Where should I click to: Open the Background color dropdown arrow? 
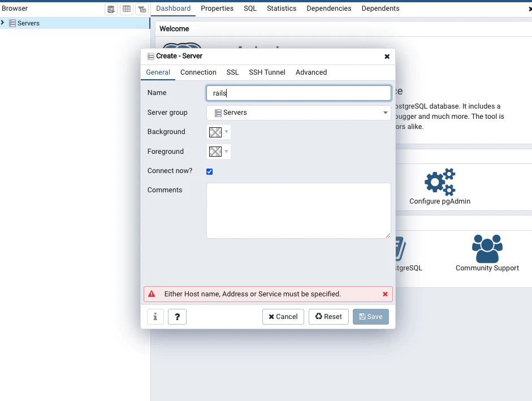point(226,132)
